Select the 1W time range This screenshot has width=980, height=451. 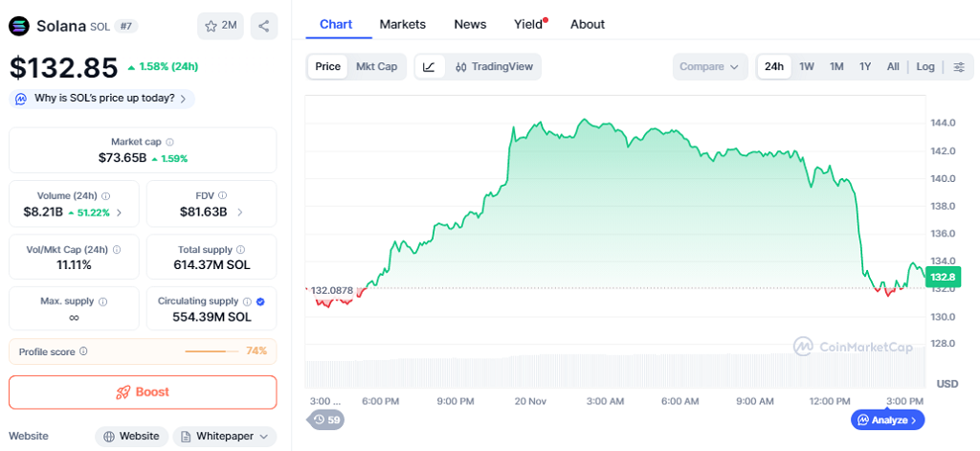[807, 66]
